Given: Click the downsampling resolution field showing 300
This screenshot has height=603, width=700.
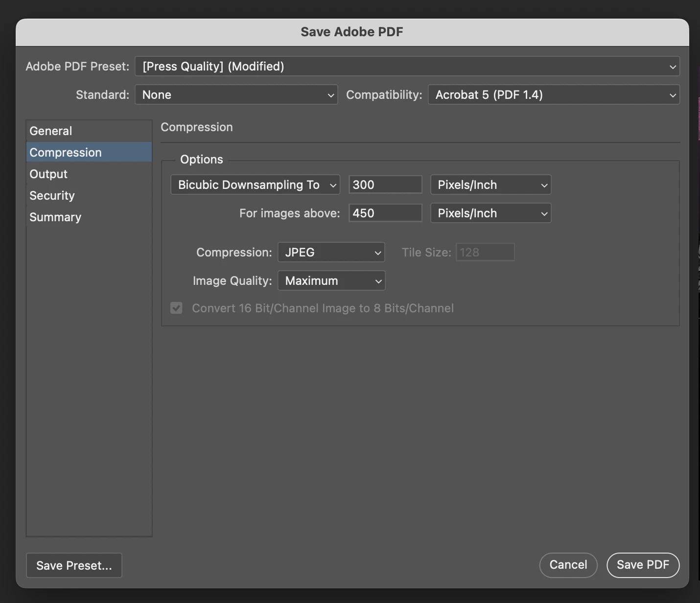Looking at the screenshot, I should coord(385,185).
